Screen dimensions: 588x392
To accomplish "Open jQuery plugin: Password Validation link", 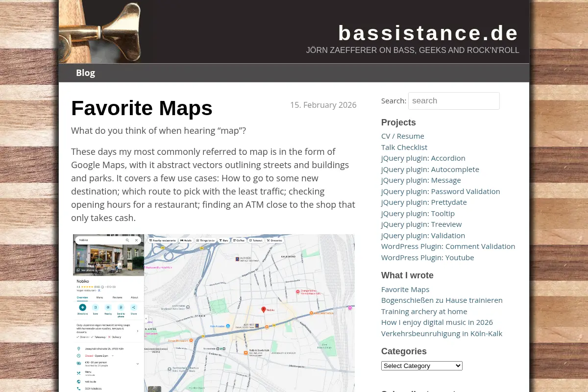I will [x=441, y=191].
